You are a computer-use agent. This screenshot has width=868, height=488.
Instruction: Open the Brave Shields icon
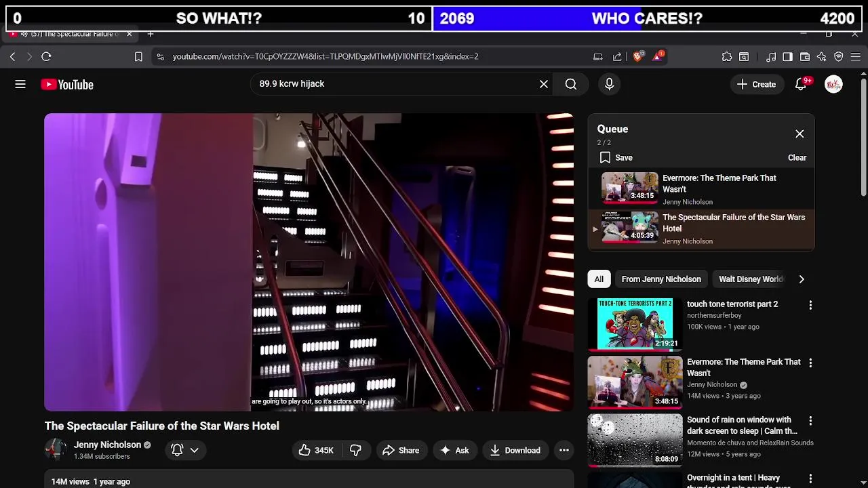(x=637, y=57)
